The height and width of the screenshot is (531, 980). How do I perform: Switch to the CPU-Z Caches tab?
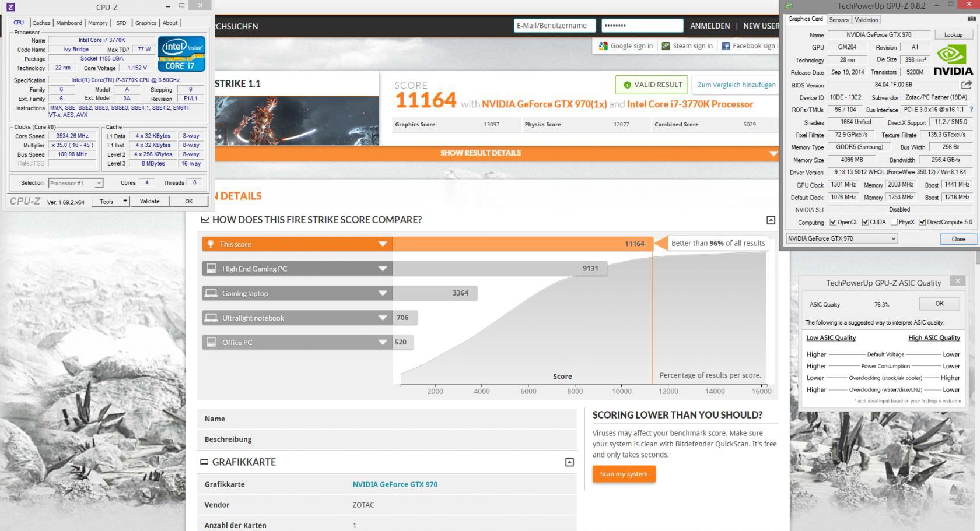coord(41,23)
